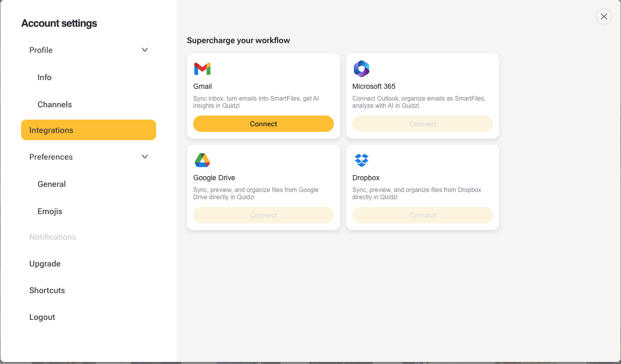Collapse the Preferences section chevron
The width and height of the screenshot is (621, 364).
point(145,157)
